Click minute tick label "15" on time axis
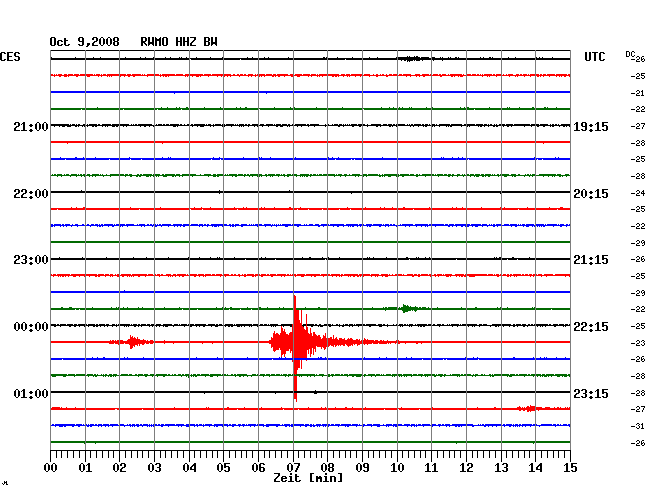650x494 pixels. pos(570,467)
